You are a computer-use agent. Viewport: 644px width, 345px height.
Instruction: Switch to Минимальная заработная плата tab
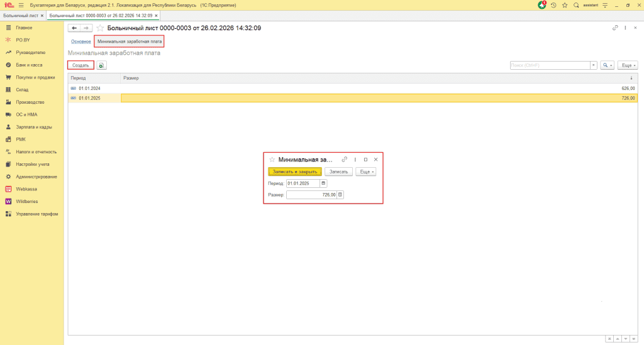[130, 41]
